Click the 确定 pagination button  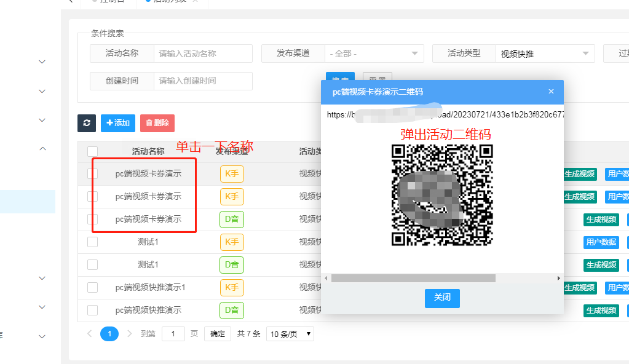click(218, 334)
